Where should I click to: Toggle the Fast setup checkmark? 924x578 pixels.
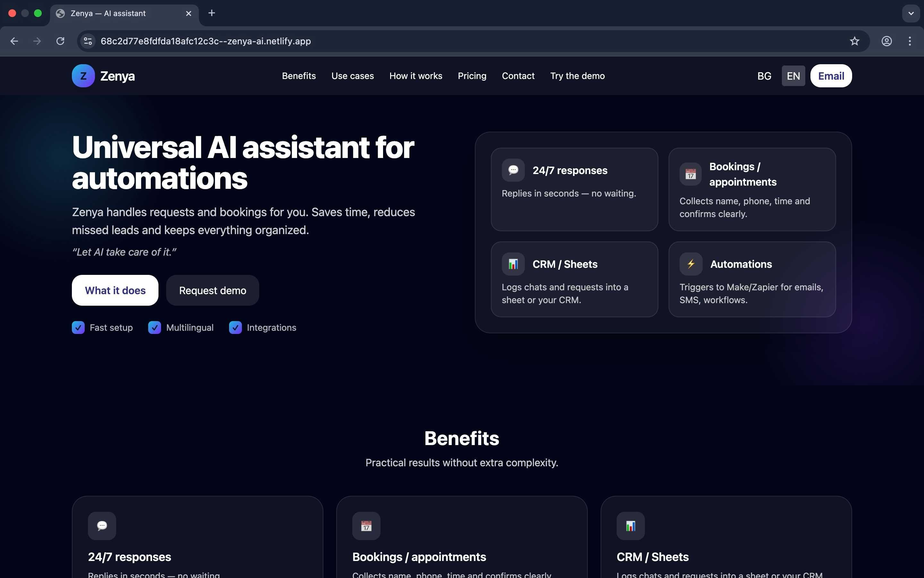[x=78, y=328]
